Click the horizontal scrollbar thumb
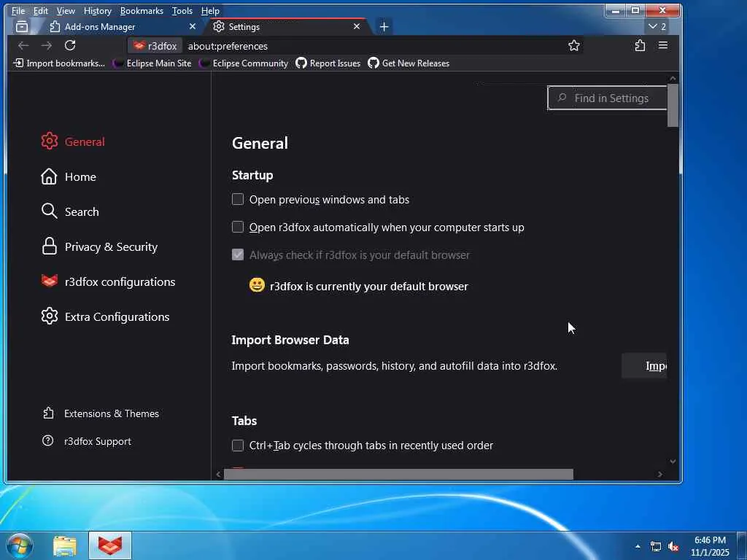The image size is (747, 560). click(x=398, y=474)
